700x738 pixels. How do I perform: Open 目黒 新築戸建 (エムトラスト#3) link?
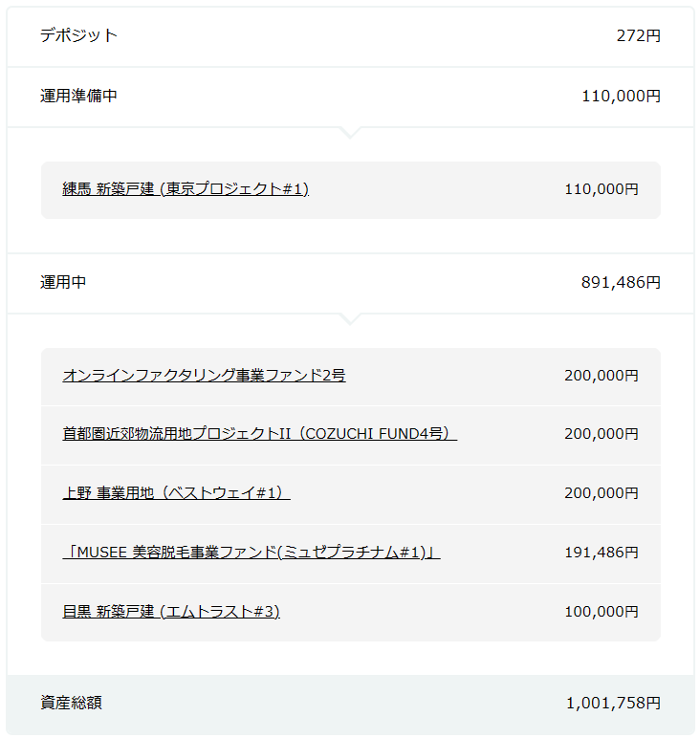171,612
